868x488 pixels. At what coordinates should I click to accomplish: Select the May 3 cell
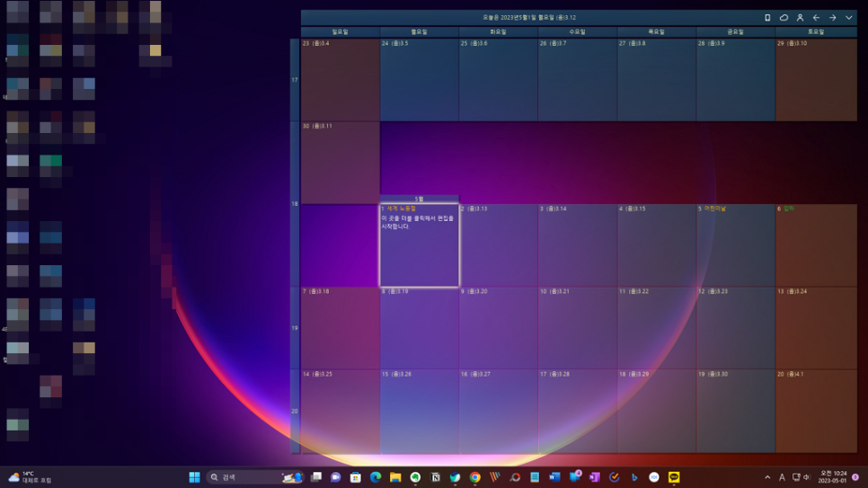click(578, 245)
